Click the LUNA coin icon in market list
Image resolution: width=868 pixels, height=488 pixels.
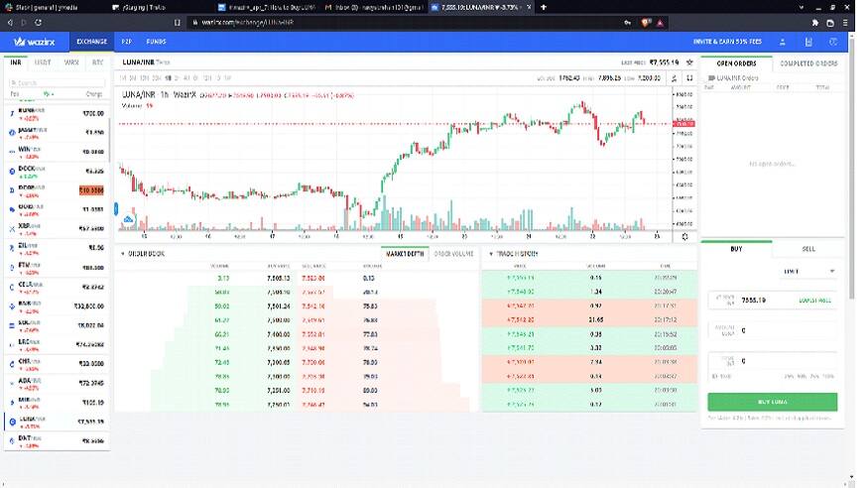pos(12,422)
